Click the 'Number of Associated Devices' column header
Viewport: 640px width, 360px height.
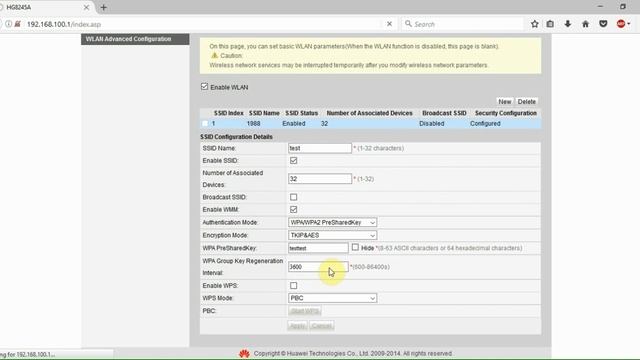pyautogui.click(x=369, y=113)
